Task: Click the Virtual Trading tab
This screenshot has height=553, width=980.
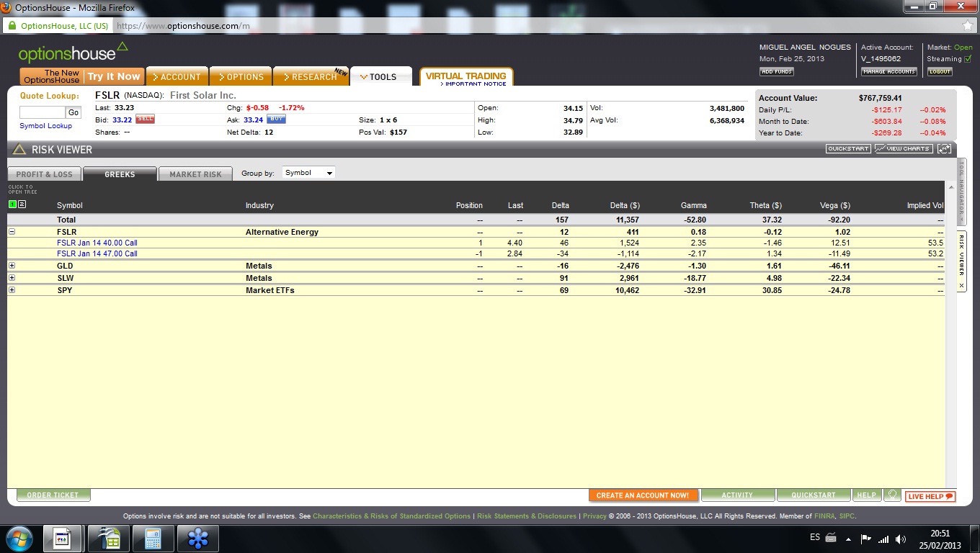Action: (x=466, y=78)
